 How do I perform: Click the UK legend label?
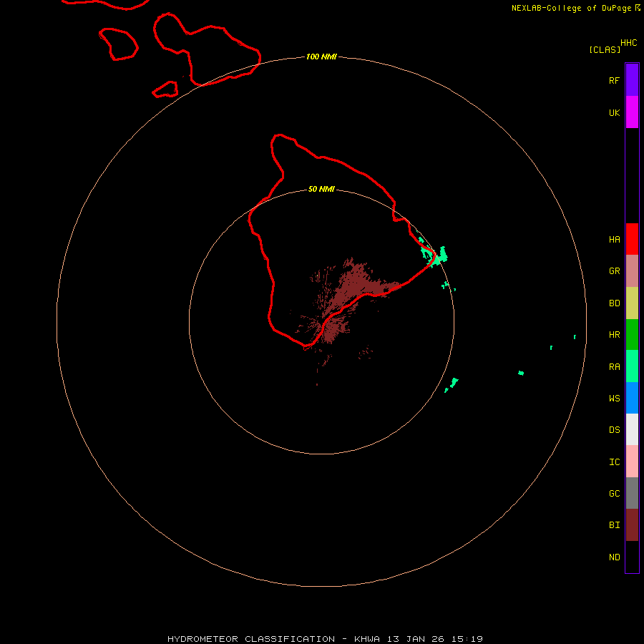614,112
